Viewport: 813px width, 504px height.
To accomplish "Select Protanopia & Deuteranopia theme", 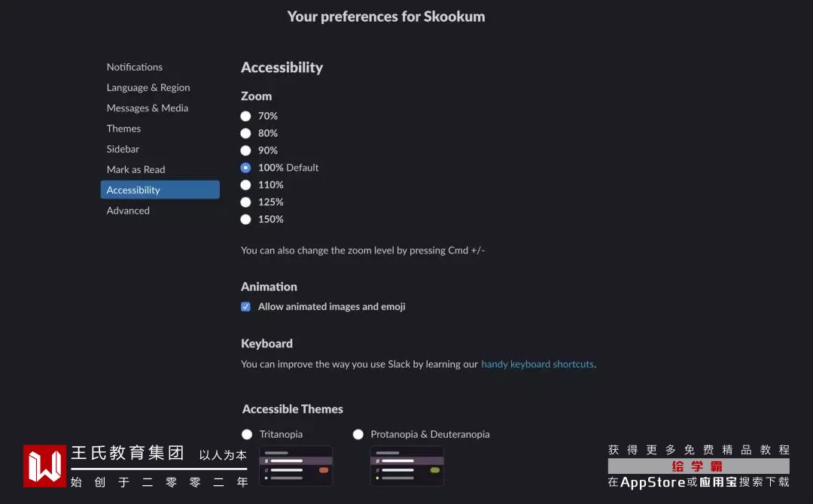I will point(358,434).
